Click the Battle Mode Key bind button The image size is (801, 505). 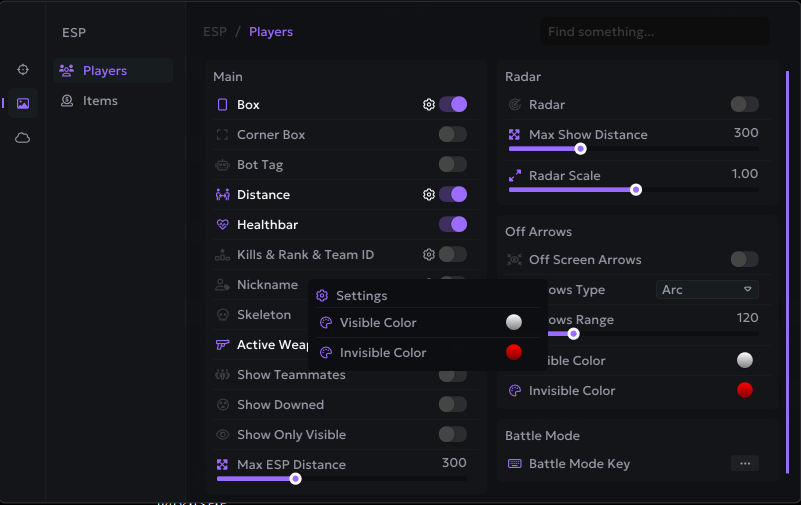(x=744, y=464)
